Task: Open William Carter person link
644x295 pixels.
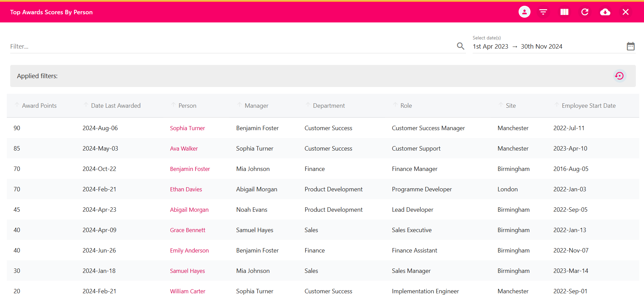Action: pyautogui.click(x=188, y=291)
